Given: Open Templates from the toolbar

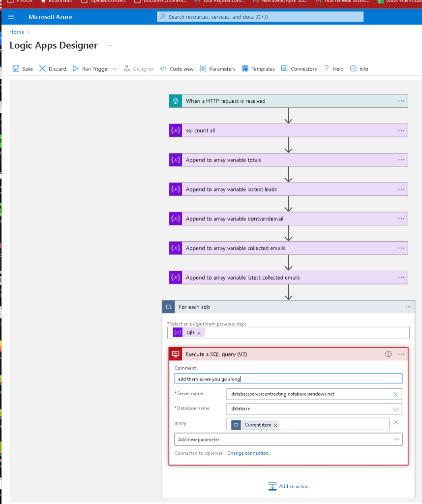Looking at the screenshot, I should coord(259,69).
